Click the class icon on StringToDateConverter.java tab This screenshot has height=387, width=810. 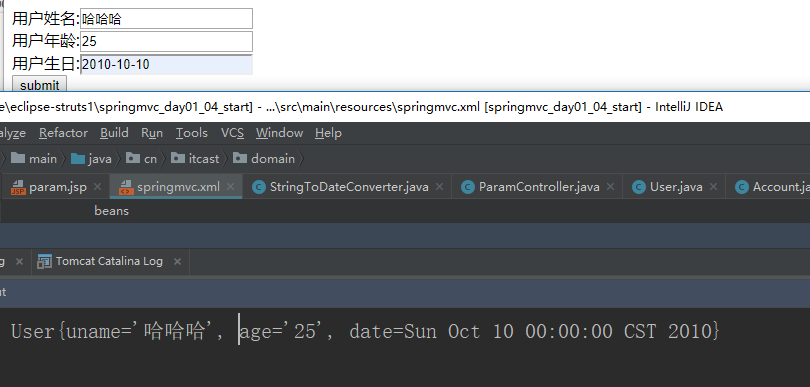pyautogui.click(x=259, y=187)
